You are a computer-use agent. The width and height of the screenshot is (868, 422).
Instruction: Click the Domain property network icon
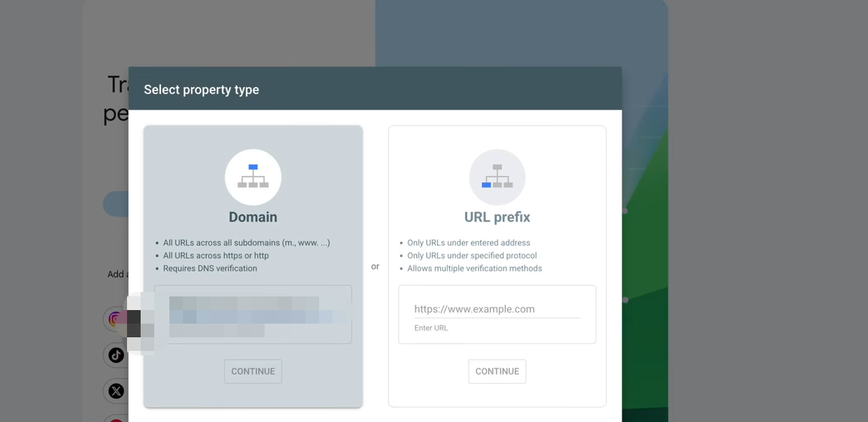point(253,177)
